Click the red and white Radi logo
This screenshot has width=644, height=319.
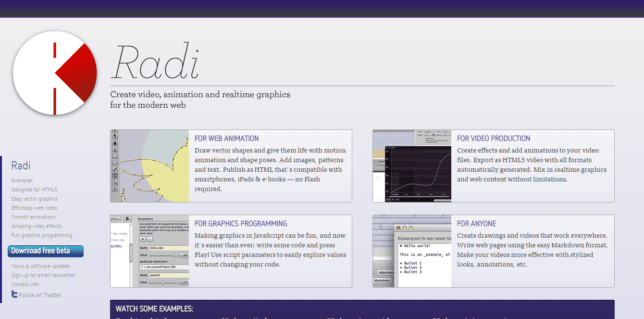(x=55, y=73)
